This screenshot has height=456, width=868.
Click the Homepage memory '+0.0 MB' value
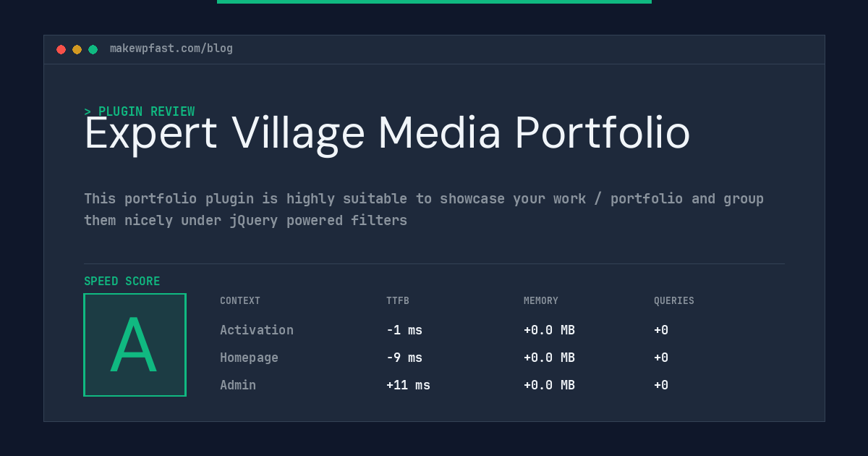pos(549,358)
